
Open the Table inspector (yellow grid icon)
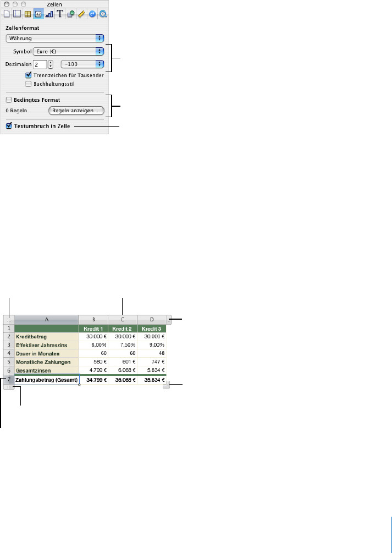coord(27,14)
